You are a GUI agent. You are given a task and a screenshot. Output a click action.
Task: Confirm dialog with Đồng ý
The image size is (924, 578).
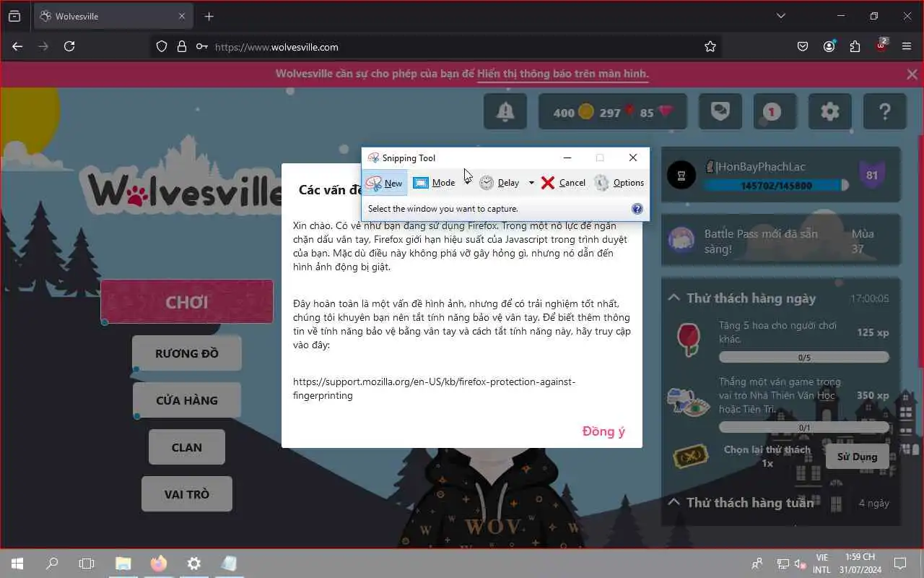pos(603,431)
